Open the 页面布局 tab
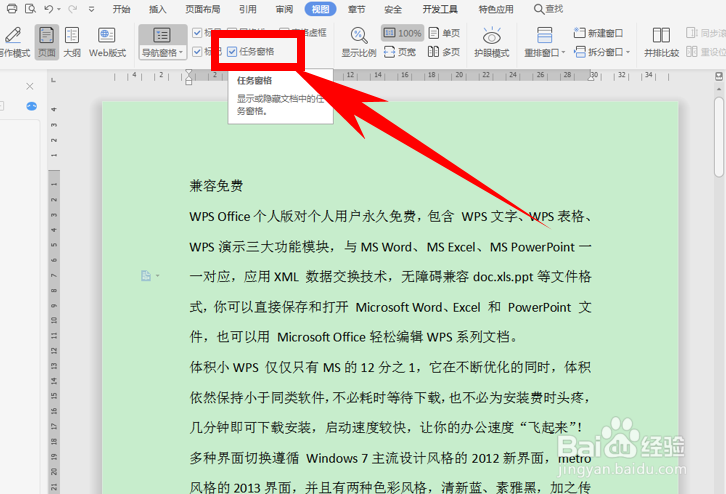Viewport: 726px width, 494px height. tap(203, 9)
